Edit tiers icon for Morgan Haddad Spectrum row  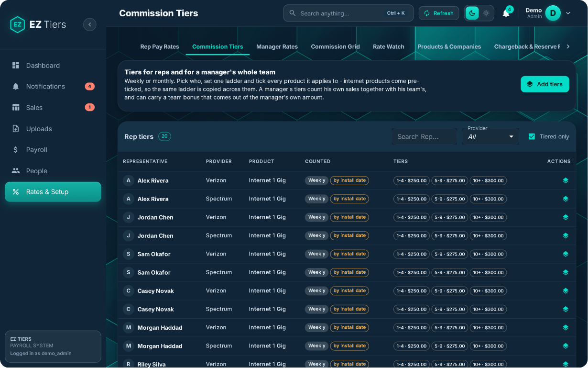click(x=566, y=346)
